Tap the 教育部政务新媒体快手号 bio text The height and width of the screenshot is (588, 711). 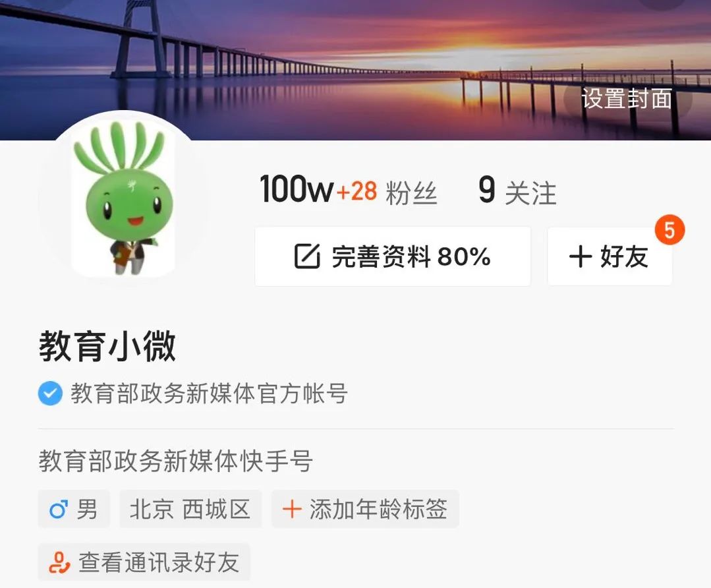point(175,461)
